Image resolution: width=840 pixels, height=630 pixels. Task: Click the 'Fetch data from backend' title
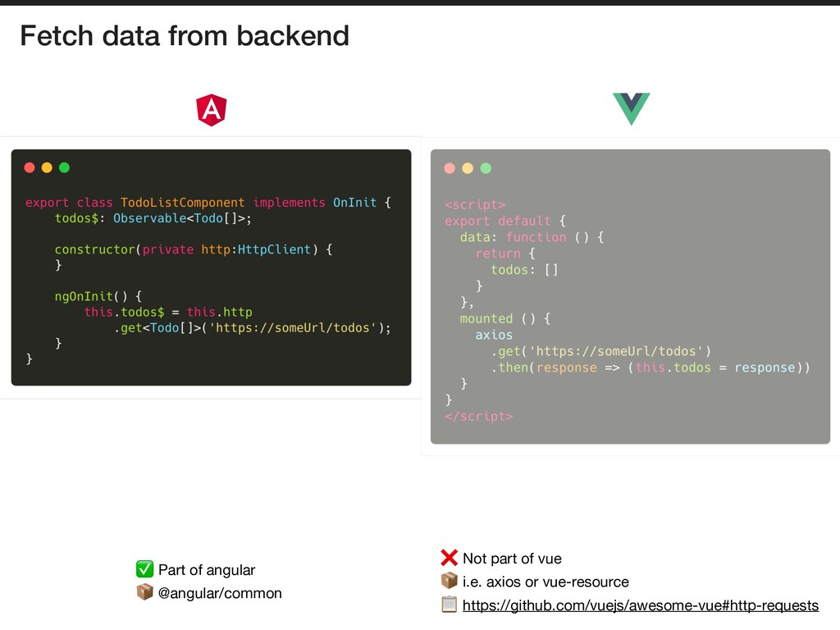[185, 36]
